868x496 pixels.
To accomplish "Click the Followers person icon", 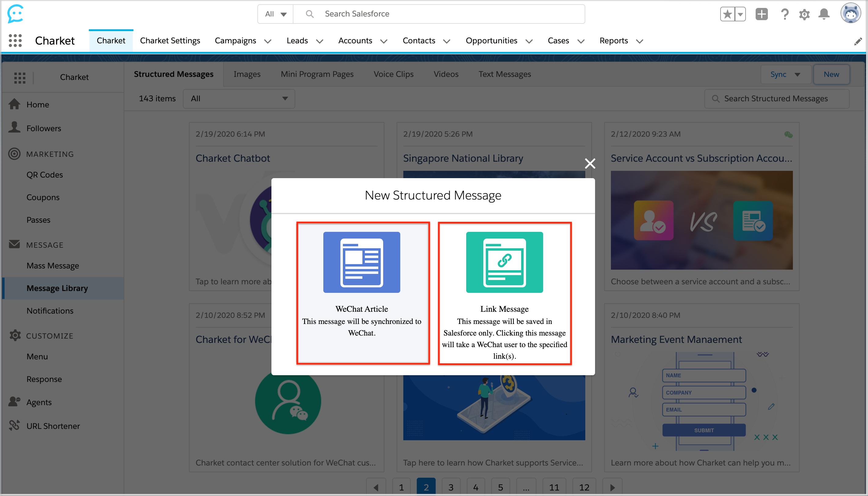I will pyautogui.click(x=14, y=127).
